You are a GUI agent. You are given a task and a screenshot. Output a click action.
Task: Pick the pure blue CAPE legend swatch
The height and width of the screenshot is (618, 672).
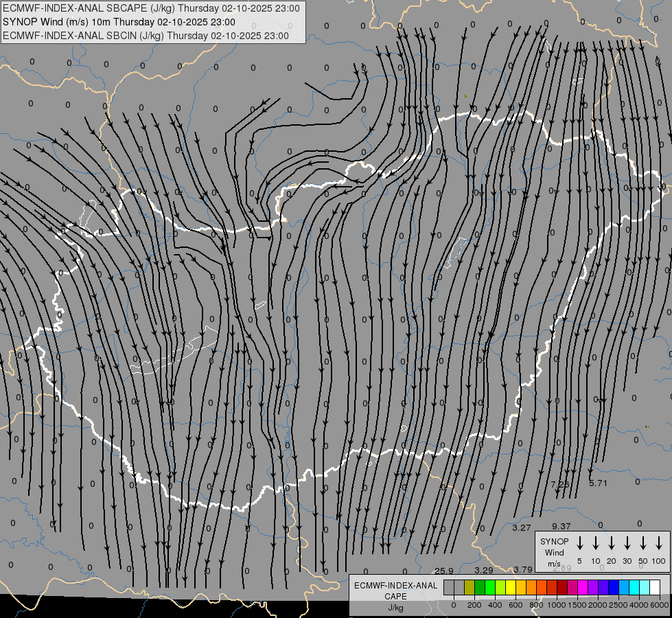tap(613, 587)
